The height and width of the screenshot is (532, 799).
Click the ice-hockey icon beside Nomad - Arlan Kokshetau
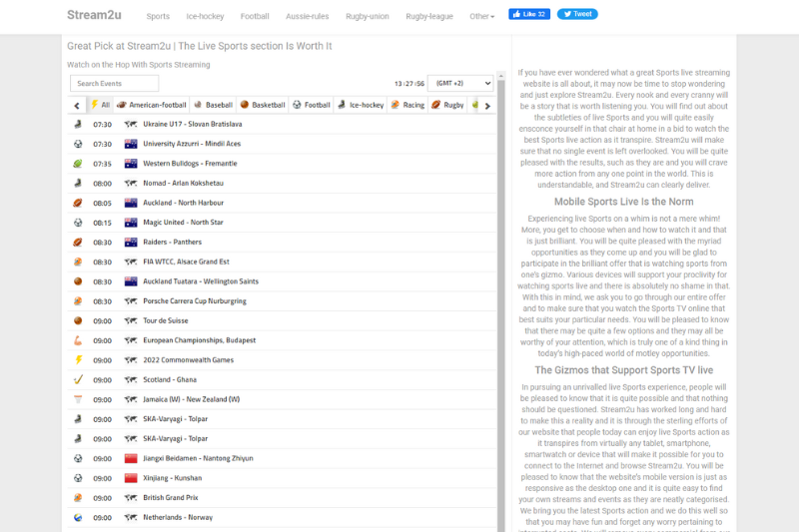point(78,184)
